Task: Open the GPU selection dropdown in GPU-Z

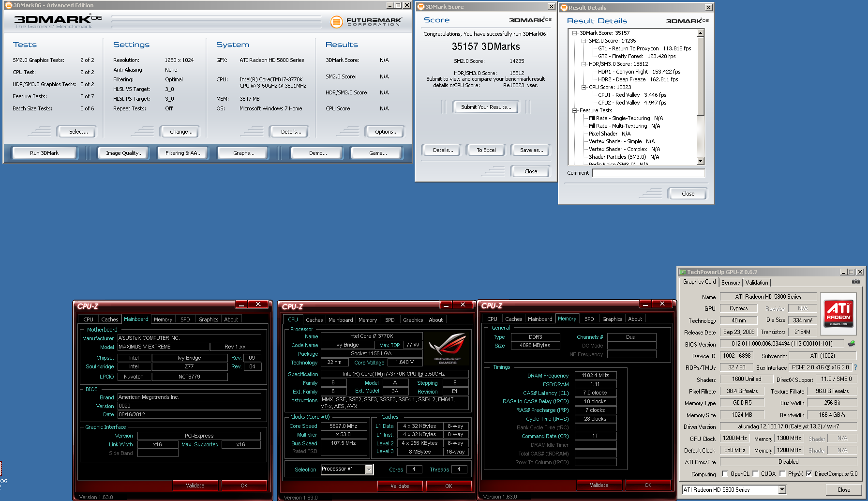Action: pos(782,490)
